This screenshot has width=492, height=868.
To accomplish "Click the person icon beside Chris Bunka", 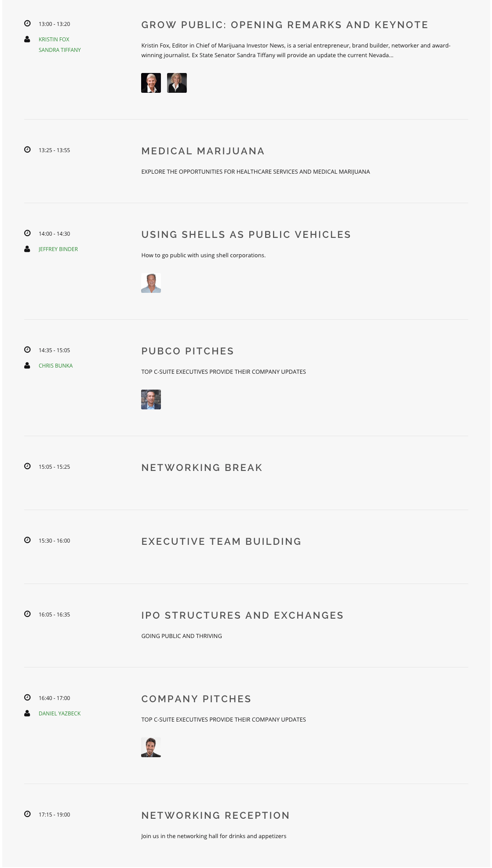I will click(x=27, y=365).
